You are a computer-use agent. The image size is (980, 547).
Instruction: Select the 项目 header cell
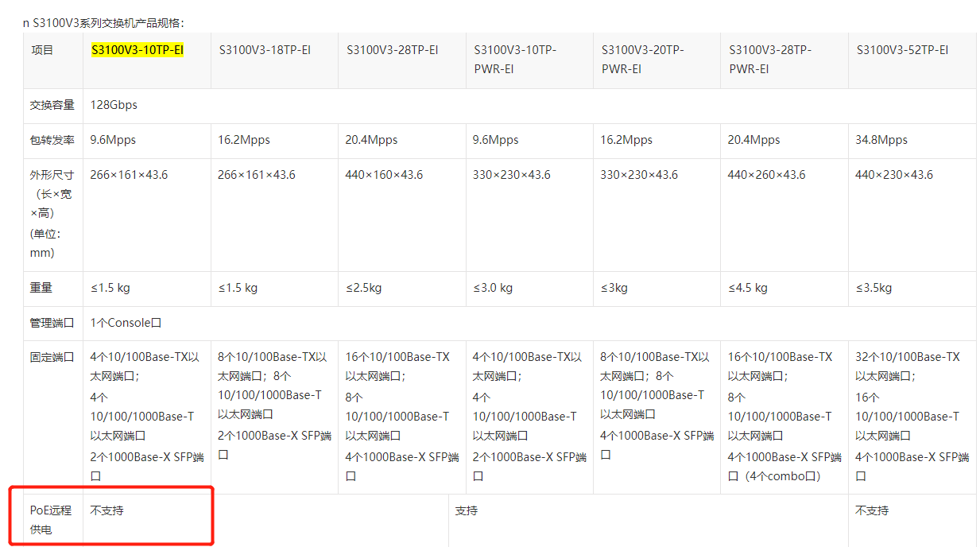pyautogui.click(x=42, y=50)
